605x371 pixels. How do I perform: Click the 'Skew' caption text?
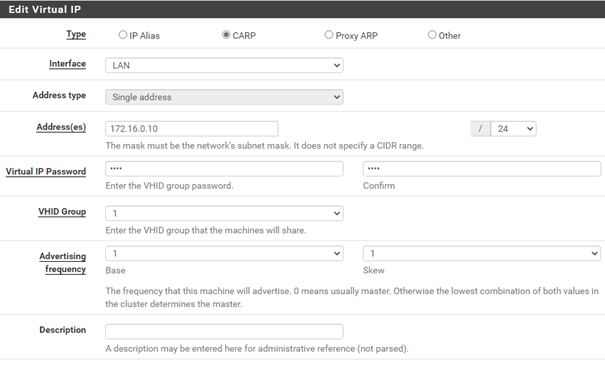click(x=373, y=270)
